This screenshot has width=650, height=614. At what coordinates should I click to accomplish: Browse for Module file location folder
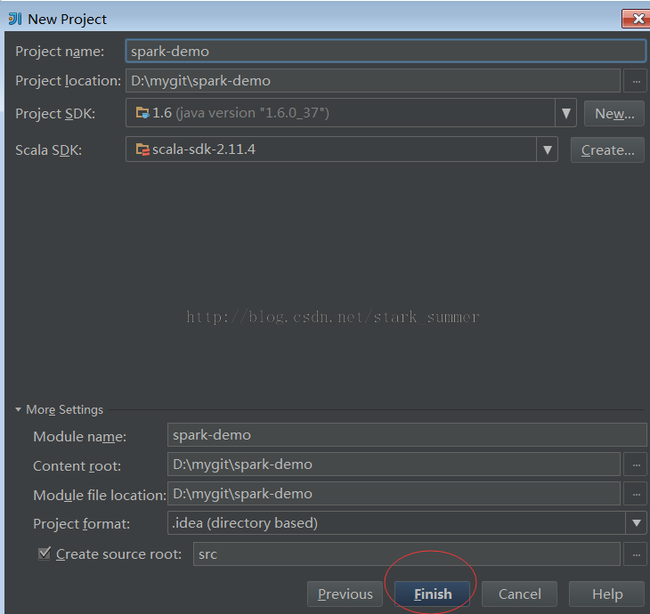coord(636,494)
